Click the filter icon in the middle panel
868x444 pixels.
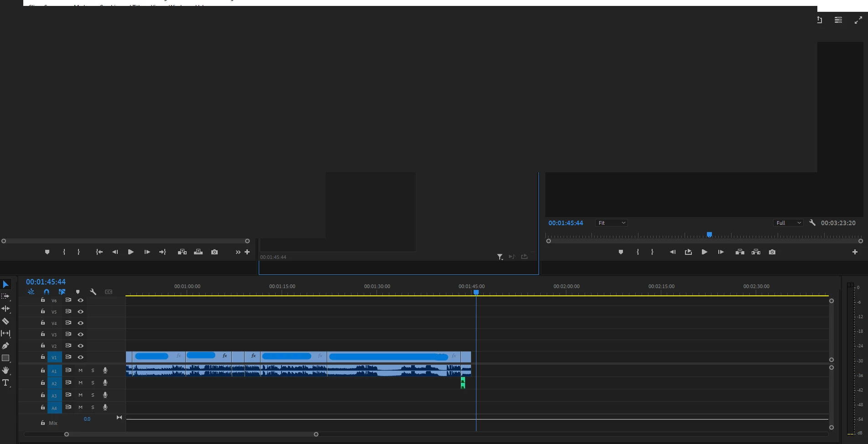[500, 257]
